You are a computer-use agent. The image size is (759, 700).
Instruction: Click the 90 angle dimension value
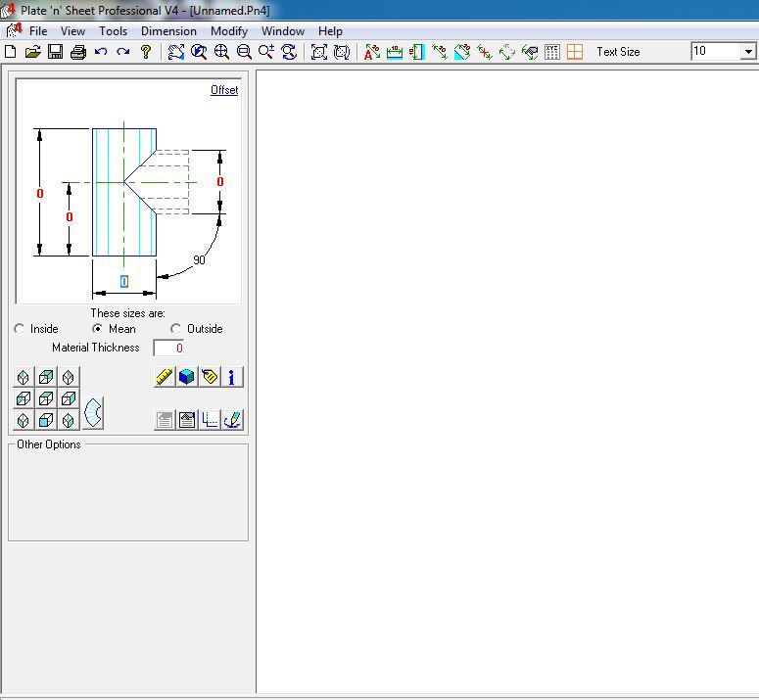pos(199,259)
